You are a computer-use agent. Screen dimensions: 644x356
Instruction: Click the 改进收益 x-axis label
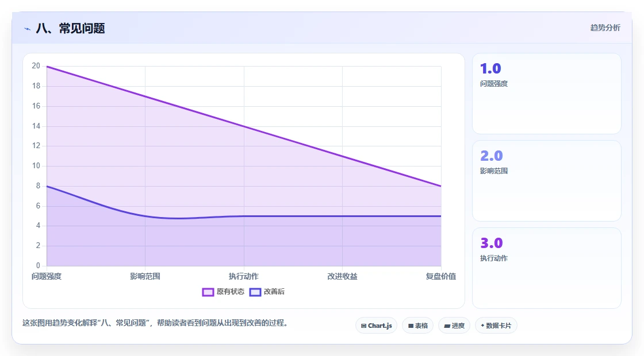pyautogui.click(x=342, y=276)
